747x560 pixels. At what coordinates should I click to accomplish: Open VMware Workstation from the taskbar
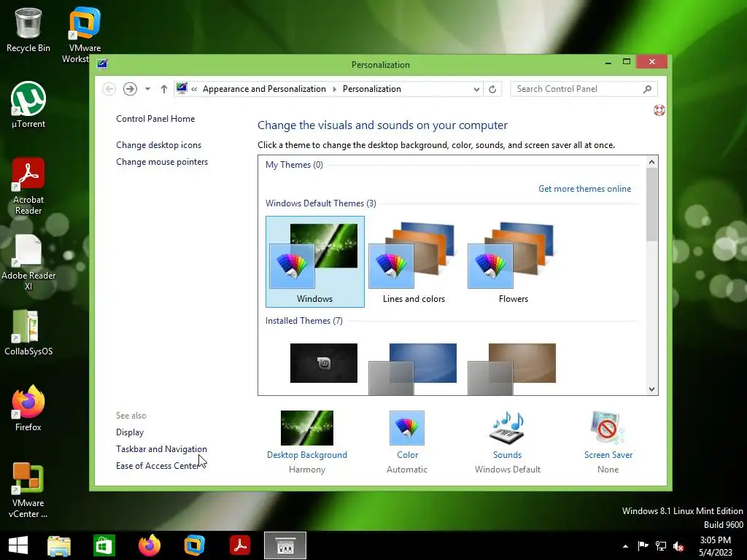tap(194, 545)
